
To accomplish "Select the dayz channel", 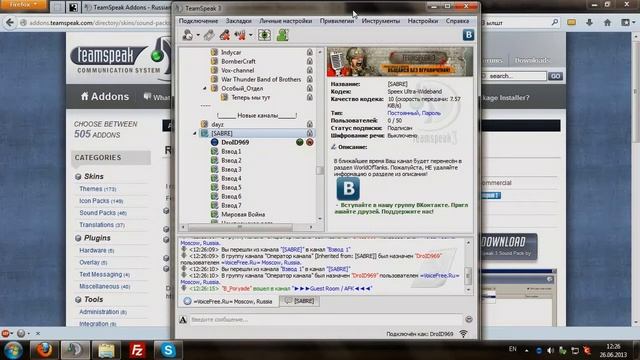I will [x=217, y=124].
